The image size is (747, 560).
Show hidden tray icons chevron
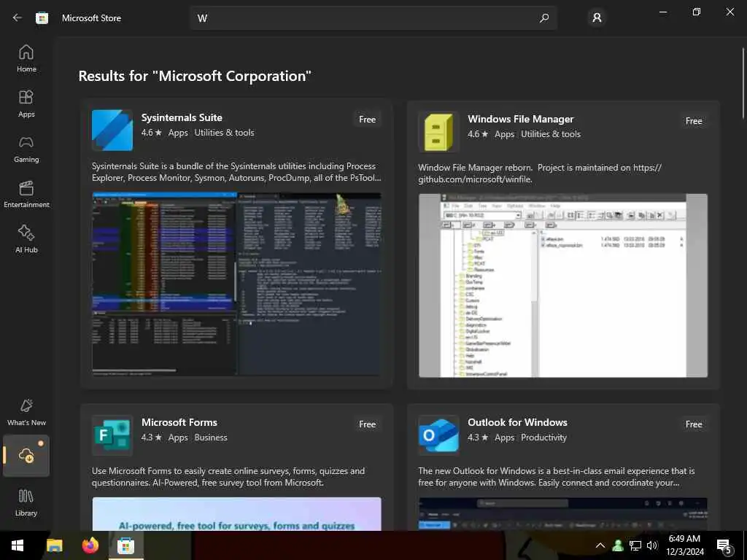pyautogui.click(x=600, y=545)
